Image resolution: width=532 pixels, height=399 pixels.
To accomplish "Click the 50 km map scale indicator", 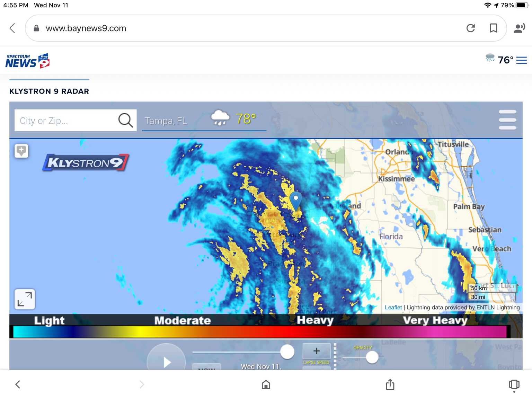I will [x=492, y=288].
